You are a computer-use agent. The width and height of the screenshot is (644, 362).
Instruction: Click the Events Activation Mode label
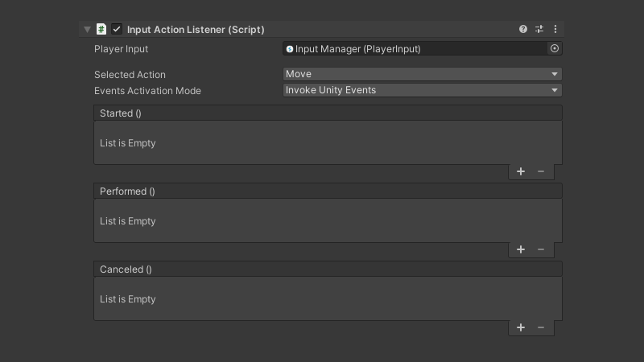tap(147, 91)
